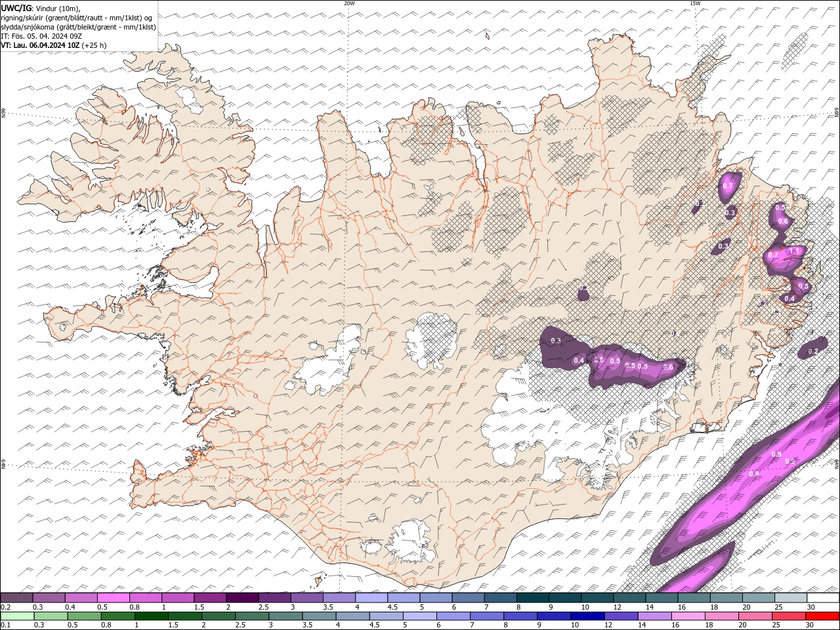Click the '(+25 h)' forecast offset text
Viewport: 840px width, 630px height.
94,45
